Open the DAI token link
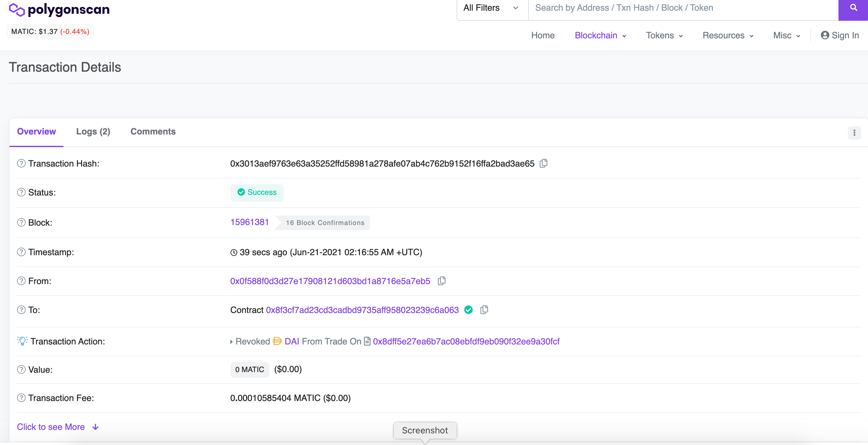The width and height of the screenshot is (868, 445). point(292,341)
